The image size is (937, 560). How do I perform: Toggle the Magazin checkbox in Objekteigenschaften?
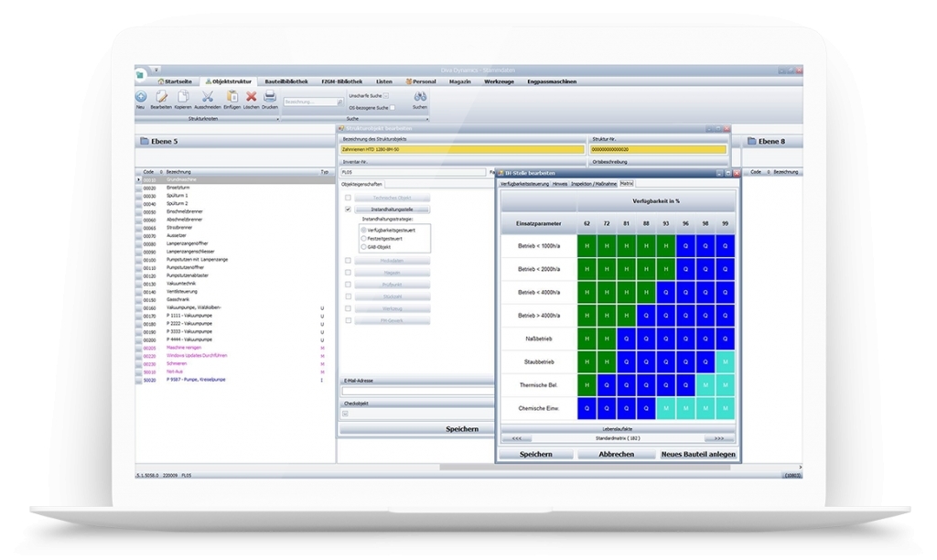click(x=348, y=273)
